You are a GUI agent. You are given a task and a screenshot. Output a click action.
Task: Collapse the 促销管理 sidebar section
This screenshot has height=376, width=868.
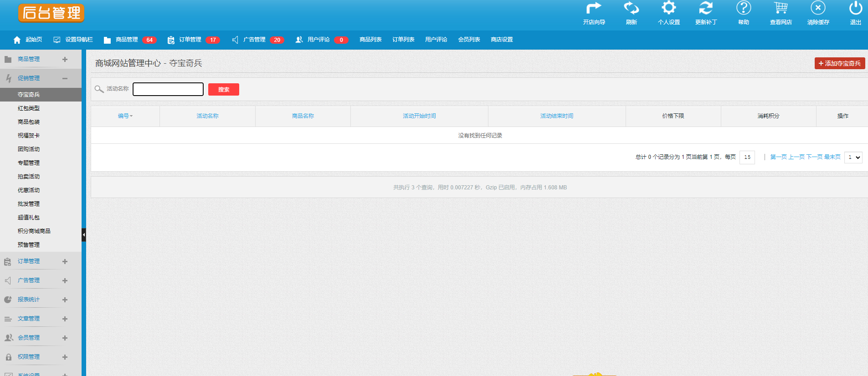[65, 78]
